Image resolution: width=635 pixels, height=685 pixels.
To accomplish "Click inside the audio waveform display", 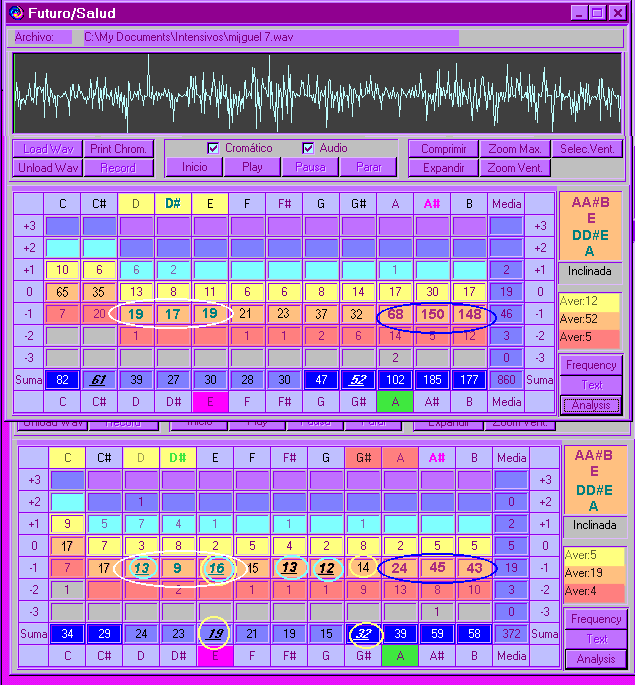I will [317, 92].
